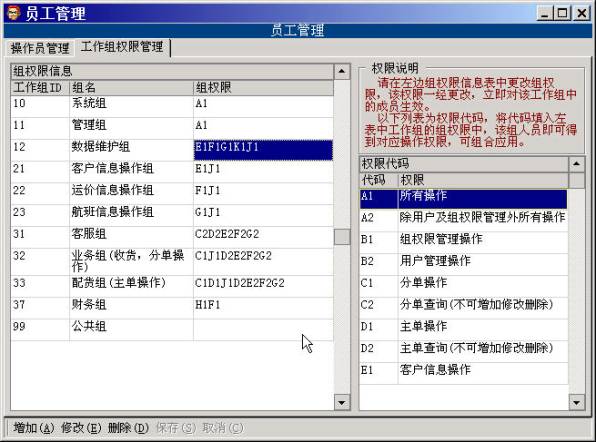Click the 删除(D) button
Screen dimensions: 596x442
pos(128,428)
